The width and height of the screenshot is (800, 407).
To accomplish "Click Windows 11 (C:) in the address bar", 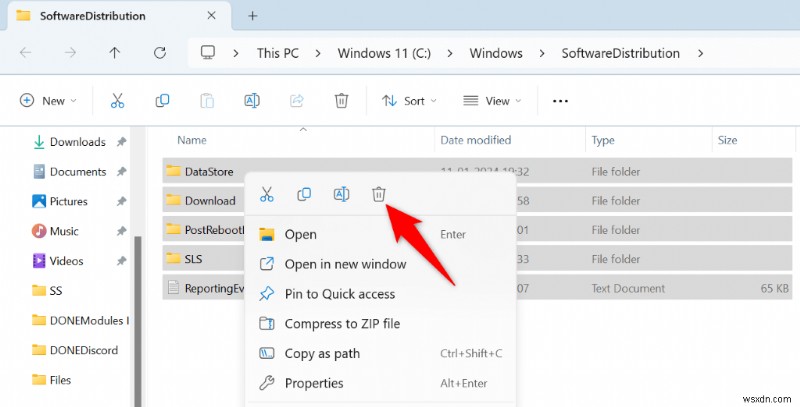I will pos(384,53).
